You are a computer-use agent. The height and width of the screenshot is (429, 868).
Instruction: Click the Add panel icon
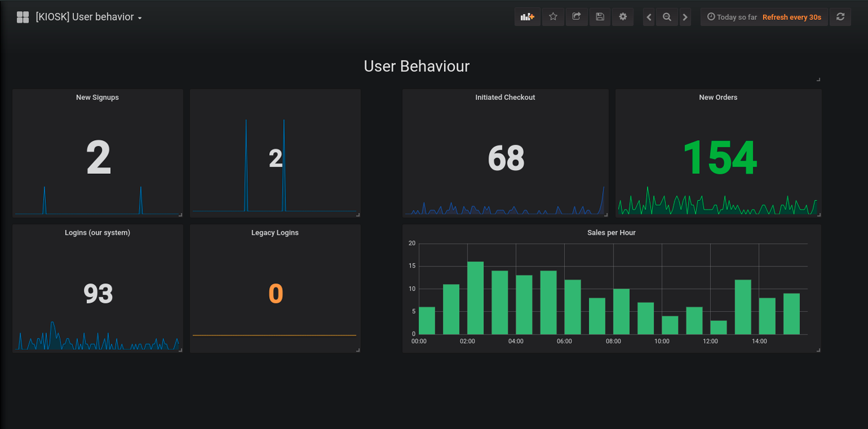[527, 17]
